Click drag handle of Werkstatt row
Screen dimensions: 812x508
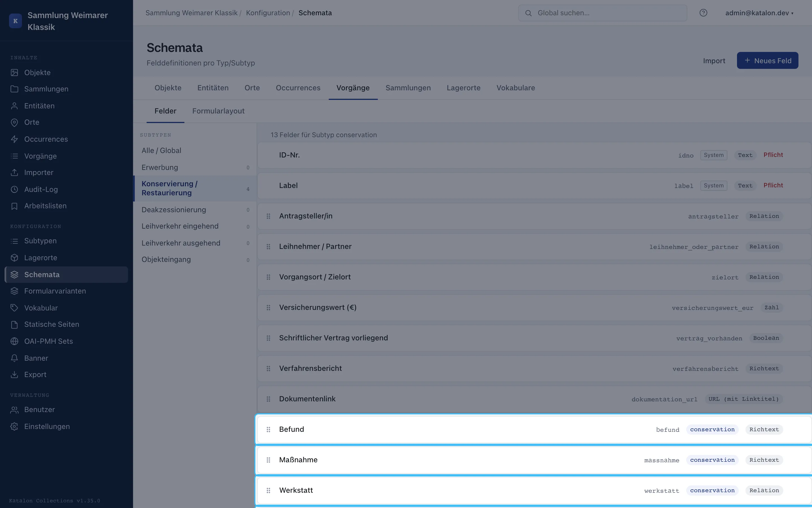[x=268, y=491]
